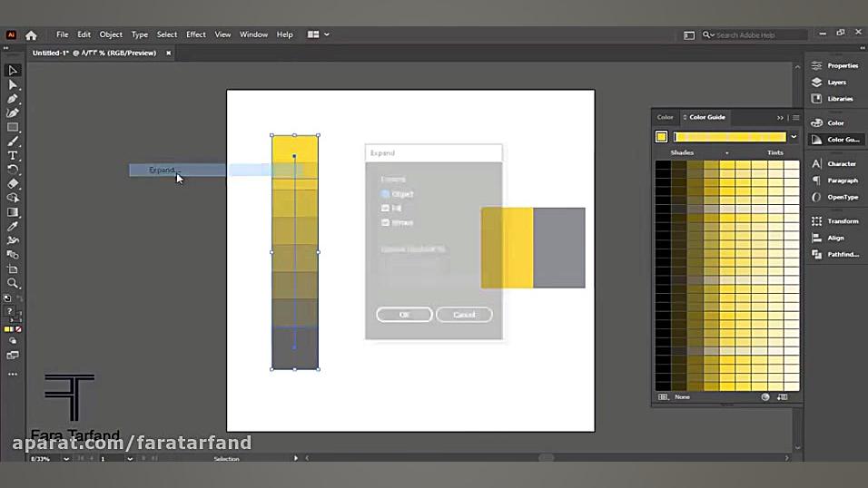Image resolution: width=868 pixels, height=488 pixels.
Task: Select the Blend tool
Action: click(x=12, y=255)
